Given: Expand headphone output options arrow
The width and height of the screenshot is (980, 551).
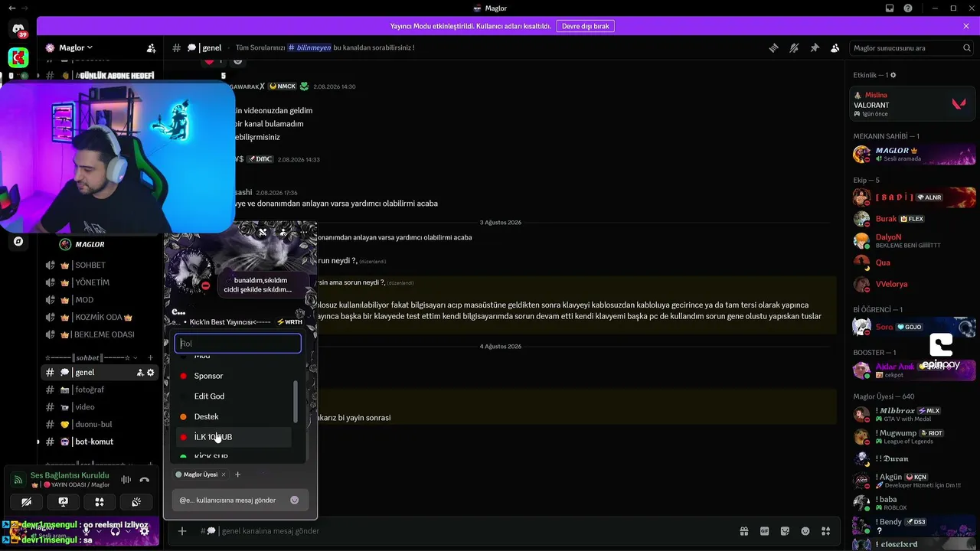Looking at the screenshot, I should [129, 530].
